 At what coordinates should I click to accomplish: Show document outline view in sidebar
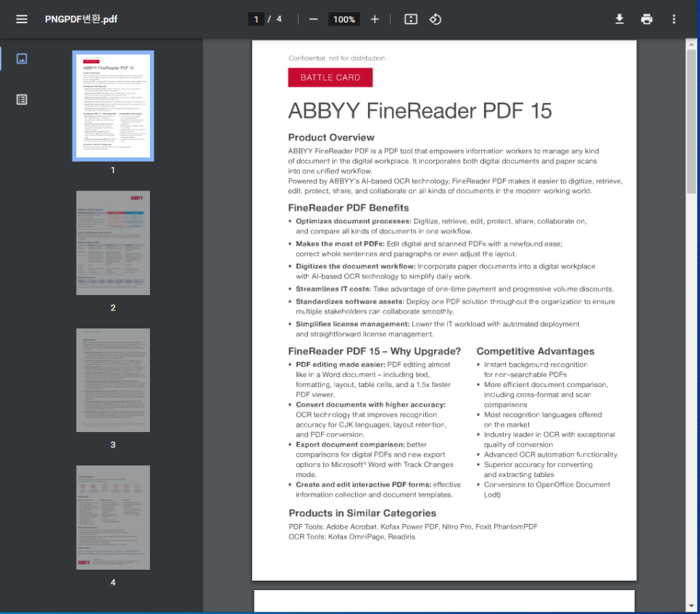pos(22,99)
